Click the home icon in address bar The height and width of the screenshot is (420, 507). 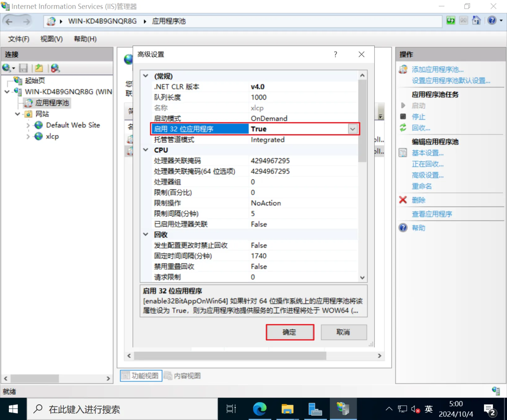click(x=476, y=21)
